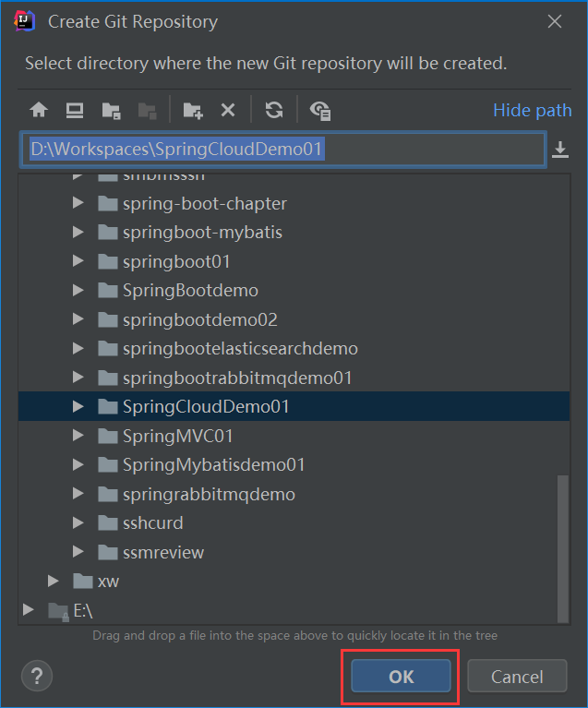Toggle show hidden files and directories
Image resolution: width=588 pixels, height=708 pixels.
[x=320, y=111]
